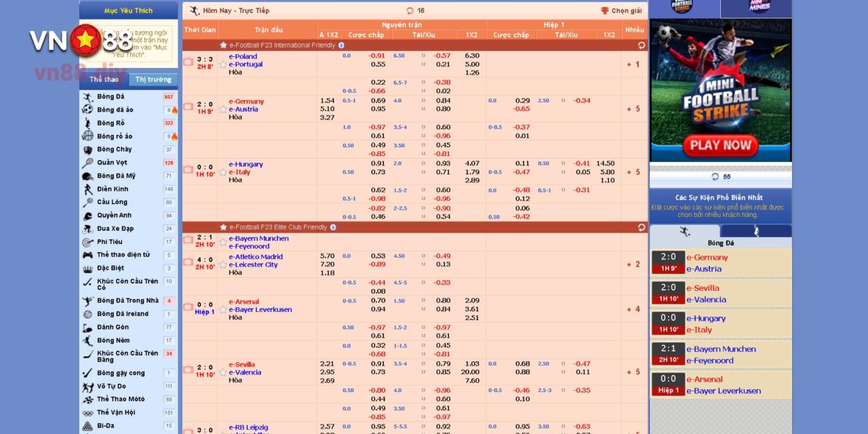The height and width of the screenshot is (434, 868).
Task: Expand more bets '+ 1' for e-Poland match
Action: pos(633,64)
